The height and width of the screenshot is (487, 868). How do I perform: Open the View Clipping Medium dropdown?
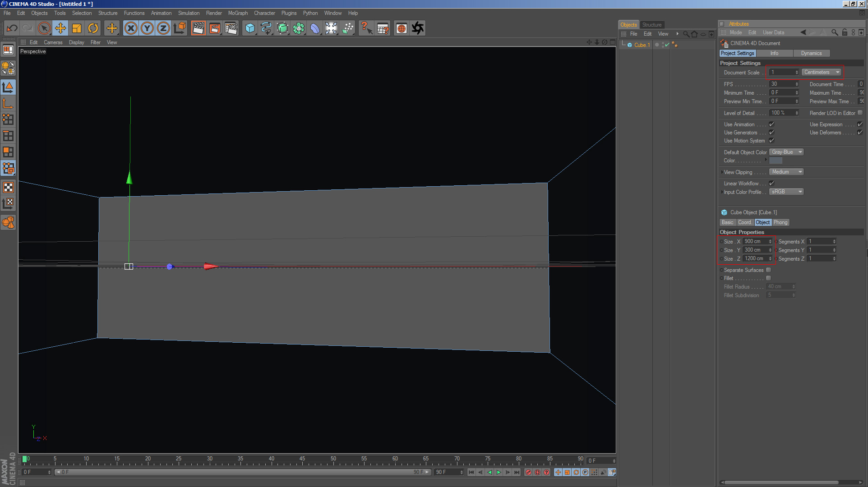[x=786, y=172]
